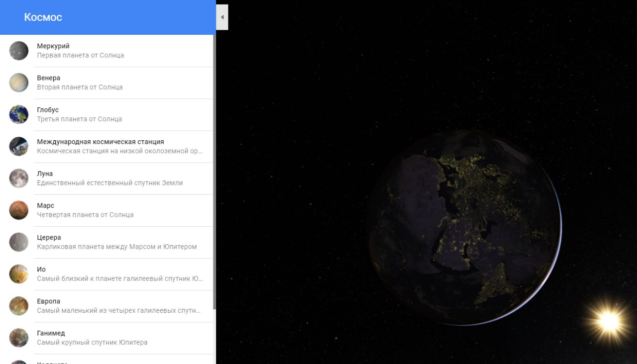Click description 'Единственный естественный спутник Земли'

[109, 182]
